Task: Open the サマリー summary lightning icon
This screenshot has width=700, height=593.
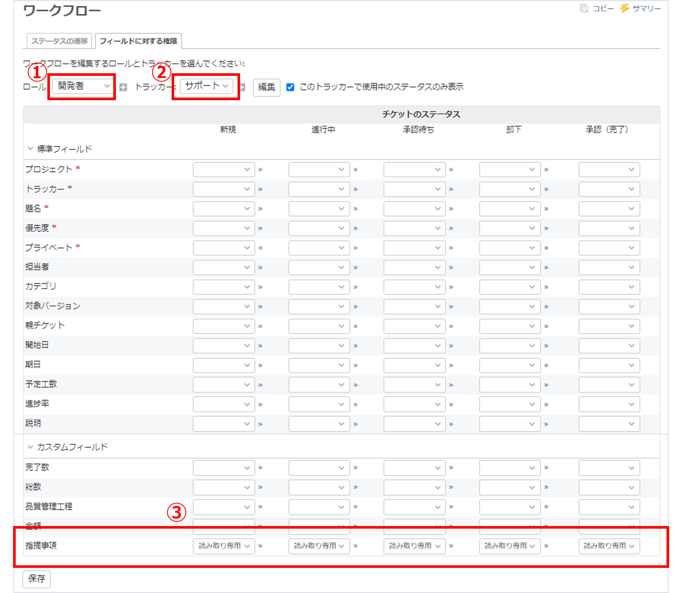Action: [624, 8]
